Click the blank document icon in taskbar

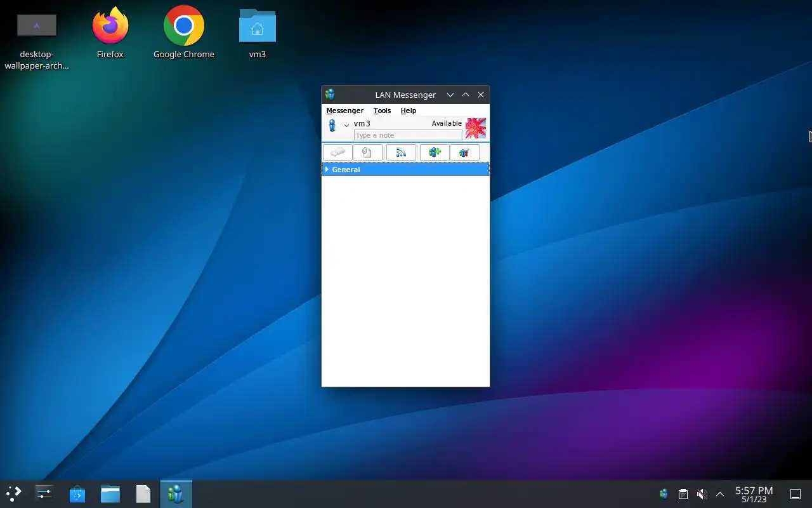(x=143, y=493)
